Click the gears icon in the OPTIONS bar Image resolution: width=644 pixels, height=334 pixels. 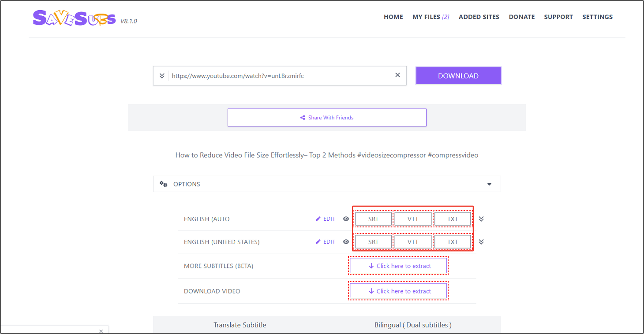pos(164,184)
